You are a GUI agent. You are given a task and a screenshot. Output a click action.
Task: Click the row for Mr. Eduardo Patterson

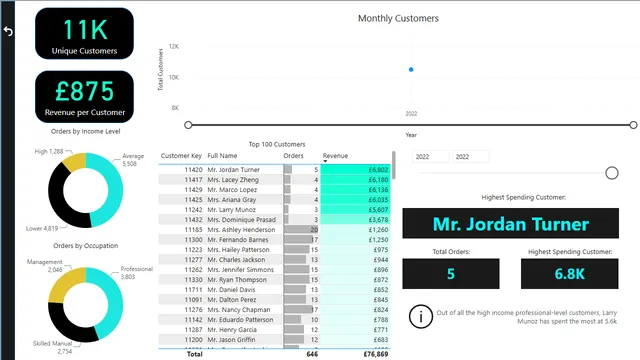click(274, 320)
